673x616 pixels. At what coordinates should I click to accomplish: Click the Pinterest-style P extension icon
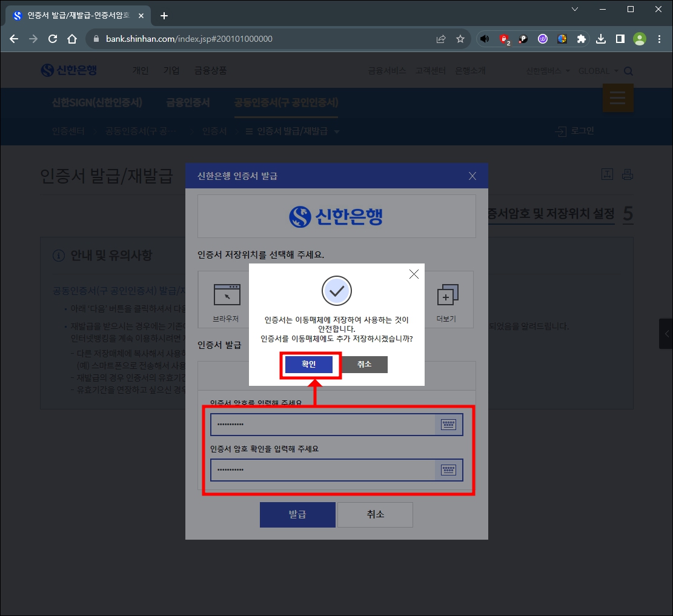[523, 39]
